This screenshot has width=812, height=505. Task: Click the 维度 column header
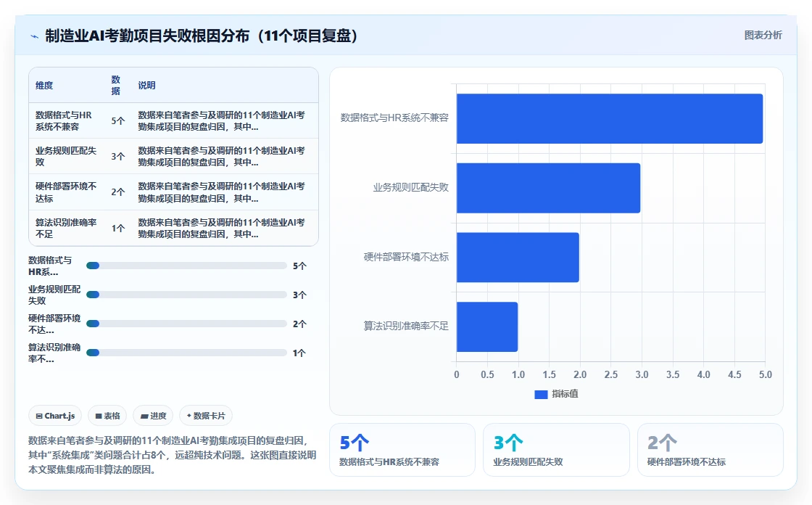point(44,86)
